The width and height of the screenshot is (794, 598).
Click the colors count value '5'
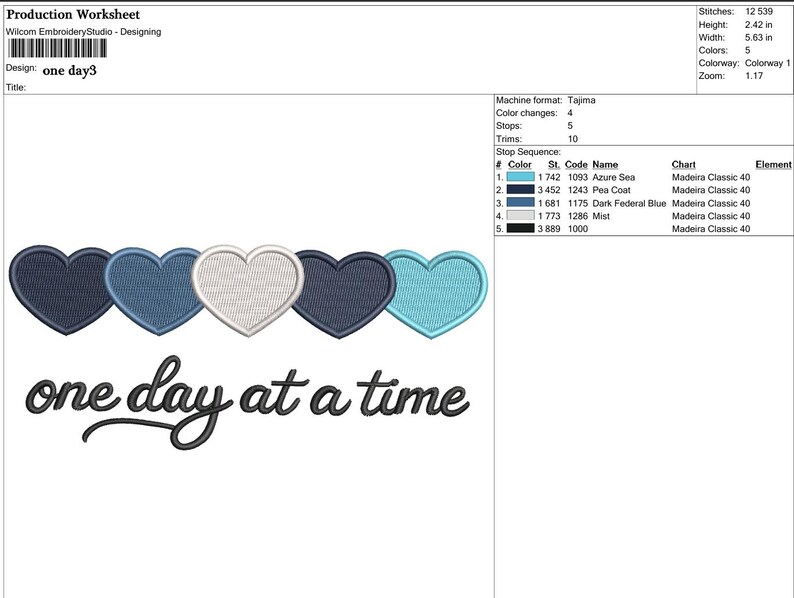point(747,50)
